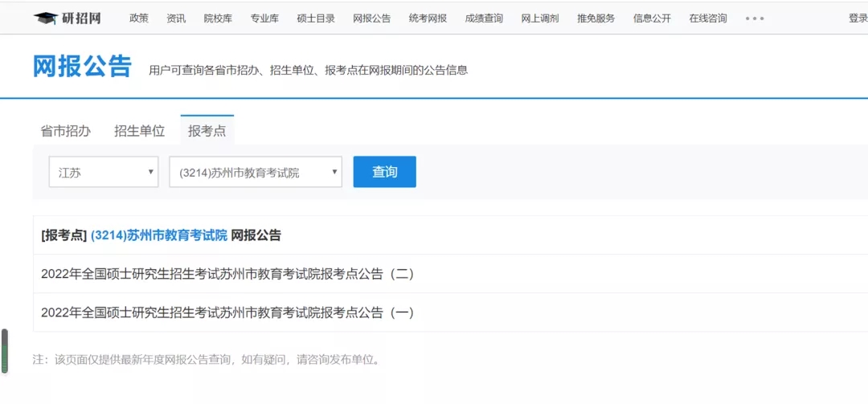Open the 资讯 menu item
Viewport: 868px width, 404px height.
[x=176, y=18]
